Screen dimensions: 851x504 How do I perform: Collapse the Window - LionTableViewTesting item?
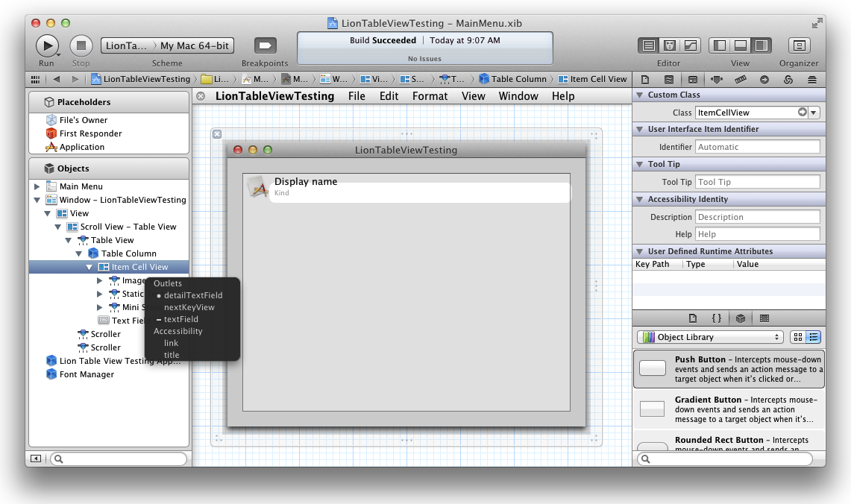[x=37, y=200]
